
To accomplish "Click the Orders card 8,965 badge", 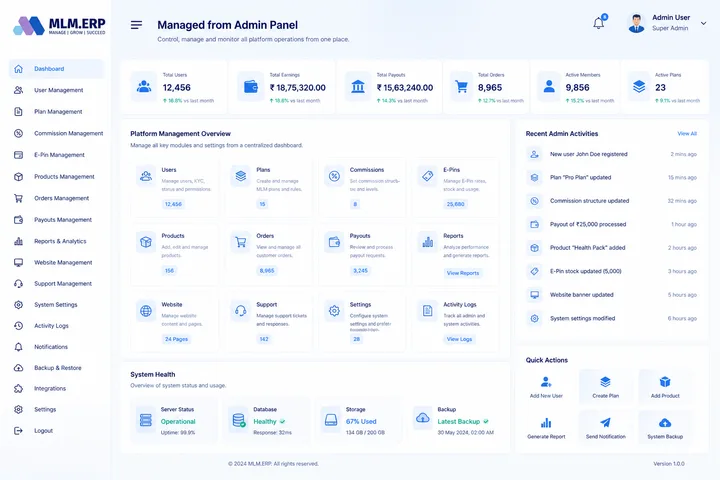I will (267, 271).
